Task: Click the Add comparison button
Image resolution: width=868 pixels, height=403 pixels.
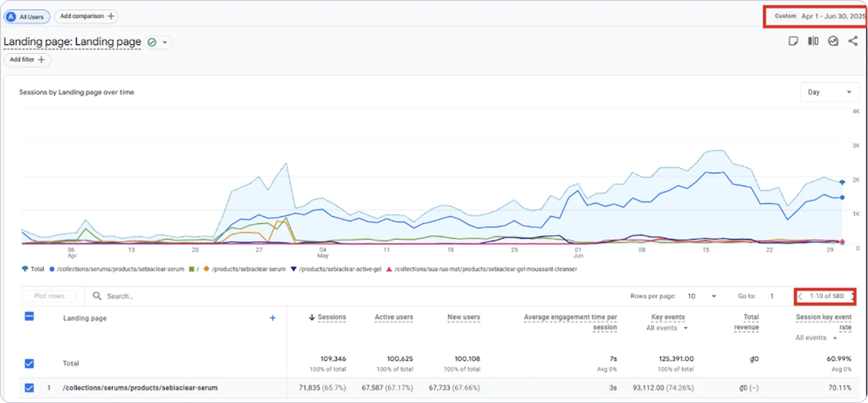Action: (86, 16)
